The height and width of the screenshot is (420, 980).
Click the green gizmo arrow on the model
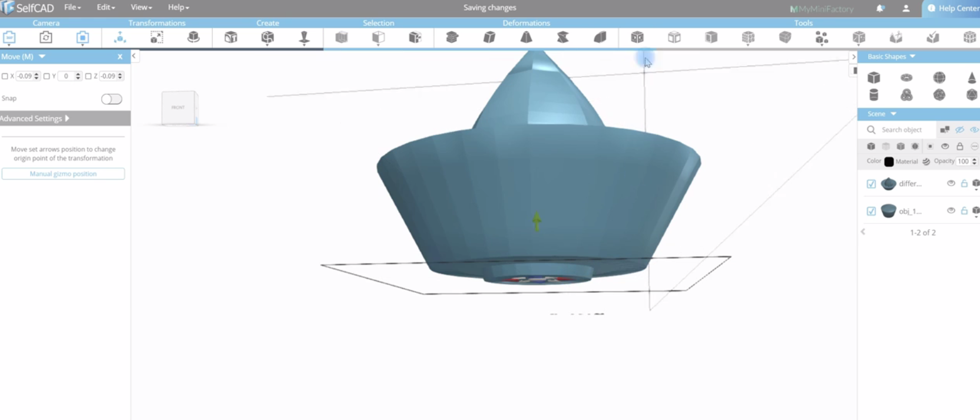click(x=537, y=221)
